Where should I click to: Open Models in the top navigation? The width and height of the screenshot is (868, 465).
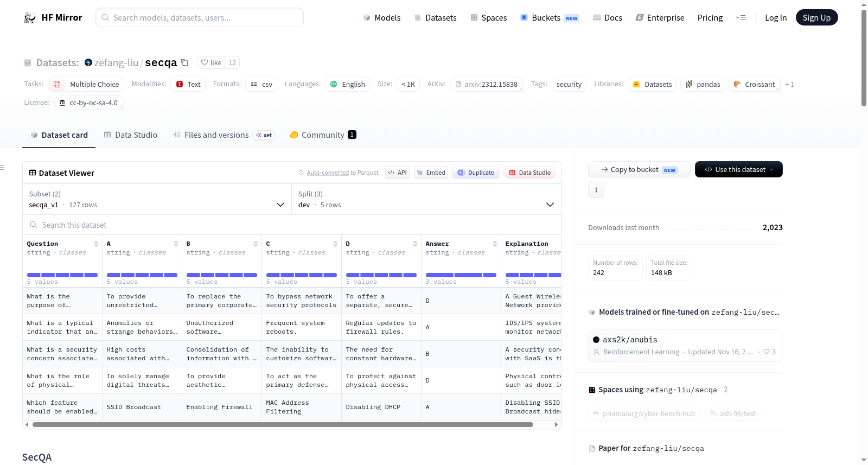pos(382,18)
